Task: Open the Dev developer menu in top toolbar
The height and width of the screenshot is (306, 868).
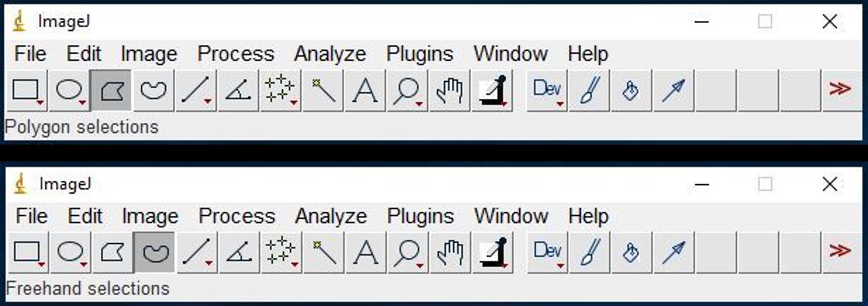Action: click(547, 90)
